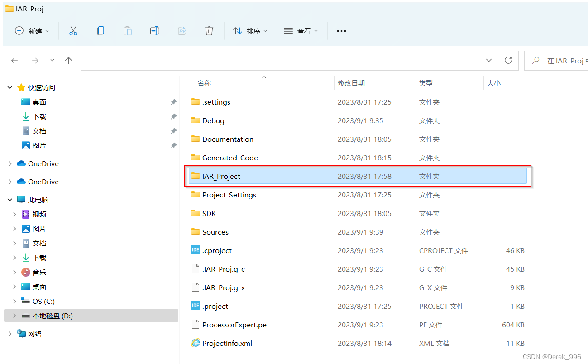Collapse the 此电脑 tree node
The width and height of the screenshot is (588, 364).
[10, 200]
